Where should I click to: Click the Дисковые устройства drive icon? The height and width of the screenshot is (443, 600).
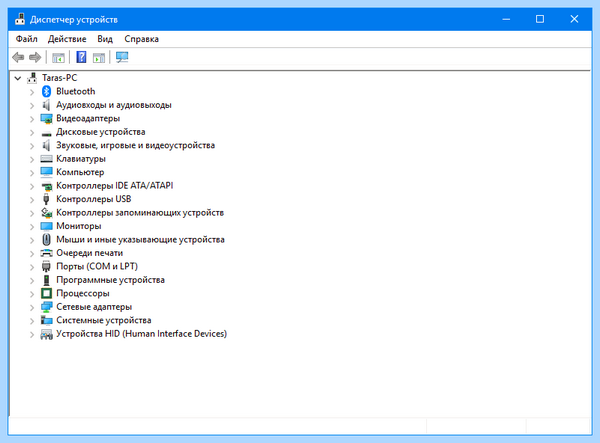pyautogui.click(x=46, y=133)
